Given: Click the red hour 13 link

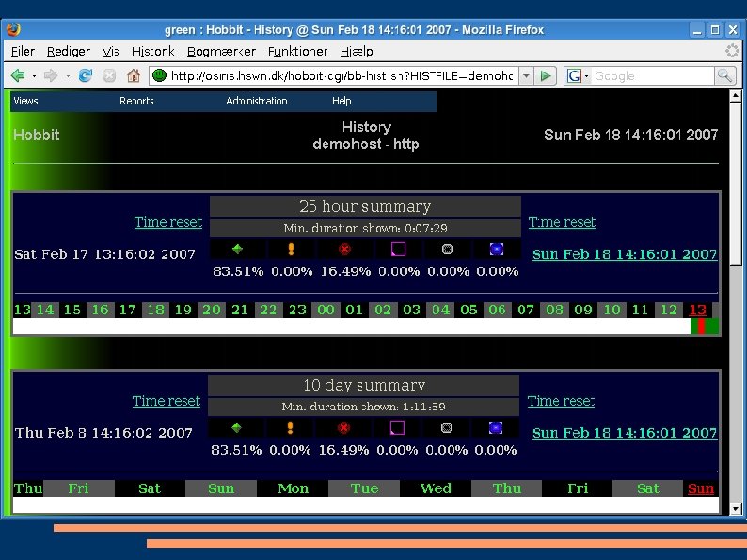Looking at the screenshot, I should [697, 310].
